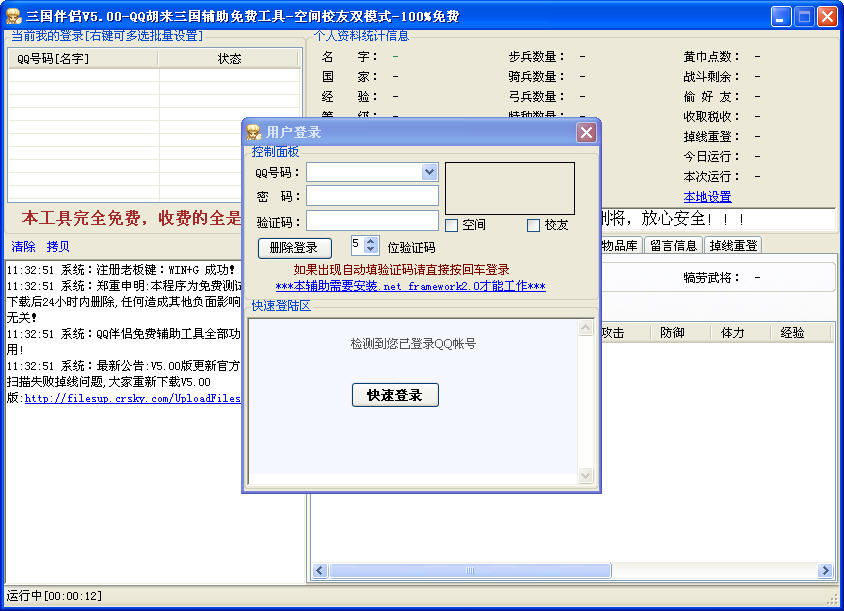The height and width of the screenshot is (611, 844).
Task: Click the QQ号码[名字] column header
Action: (83, 59)
